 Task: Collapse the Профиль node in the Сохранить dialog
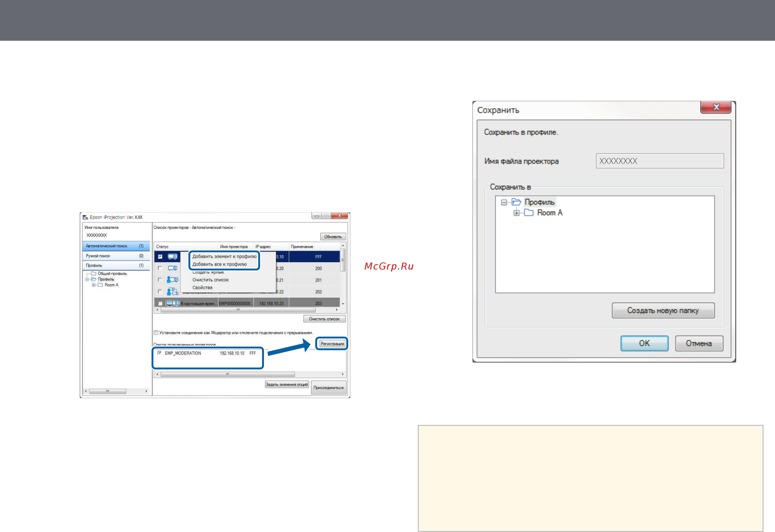pos(504,202)
